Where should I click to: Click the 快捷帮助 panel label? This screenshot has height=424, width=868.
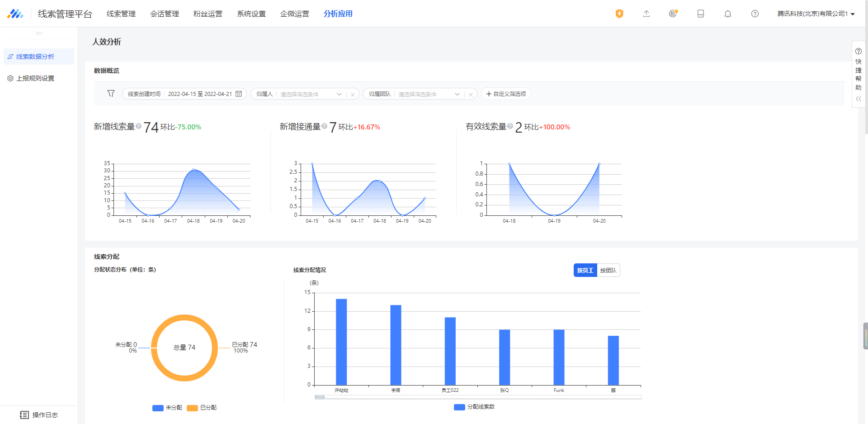(859, 74)
